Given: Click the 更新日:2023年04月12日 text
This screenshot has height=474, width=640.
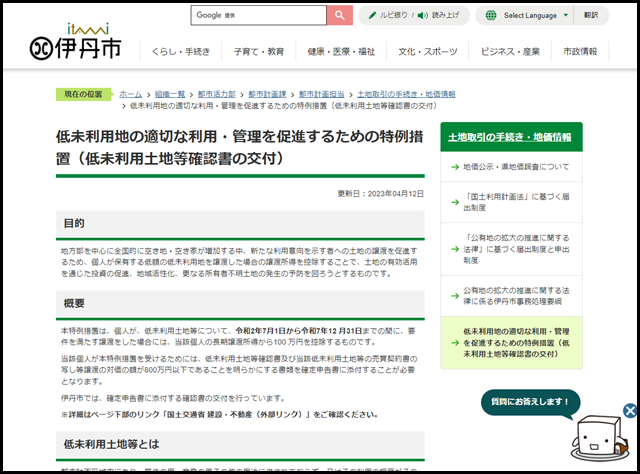Looking at the screenshot, I should pyautogui.click(x=380, y=194).
